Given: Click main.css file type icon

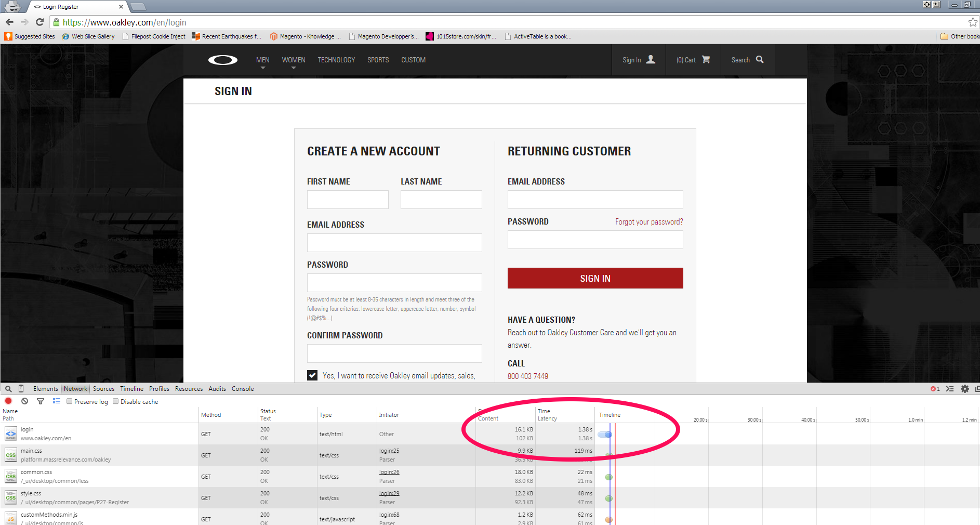Looking at the screenshot, I should 11,455.
